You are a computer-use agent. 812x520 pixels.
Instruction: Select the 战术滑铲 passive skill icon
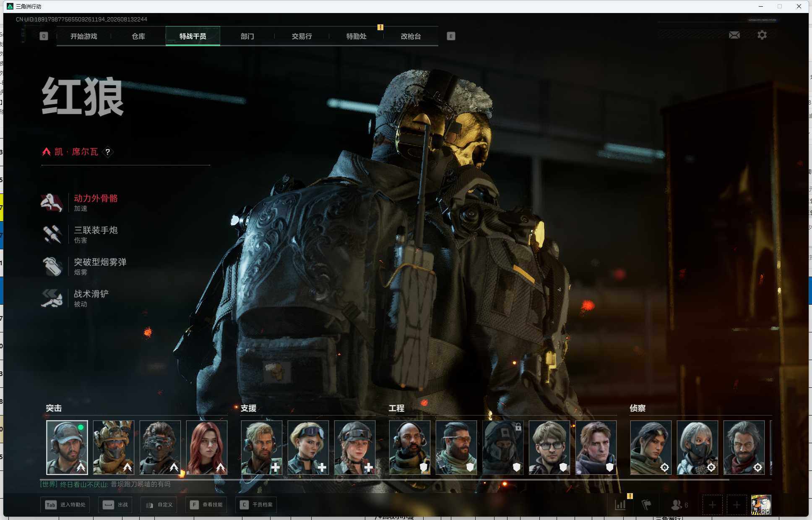[52, 298]
